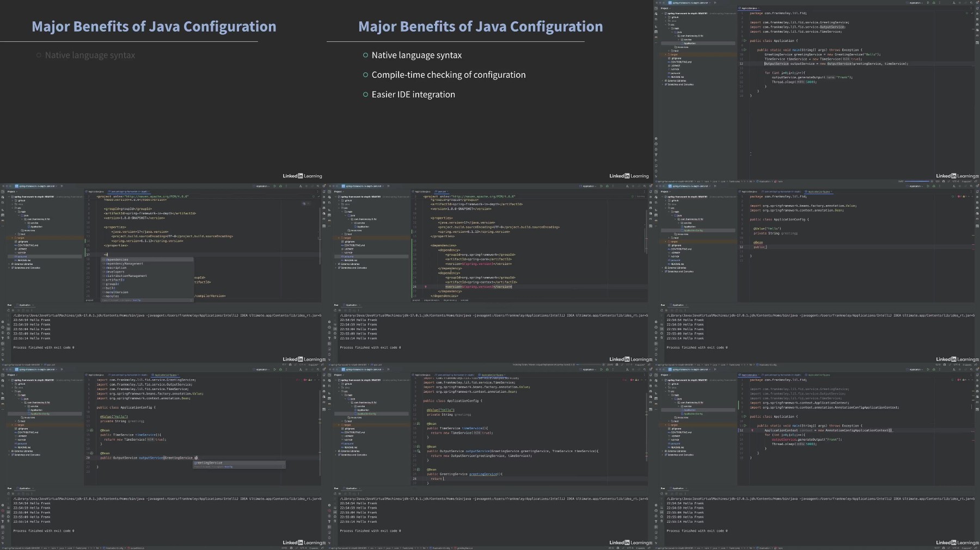Click Compile-time checking of configuration bullet
This screenshot has width=980, height=550.
[x=449, y=75]
